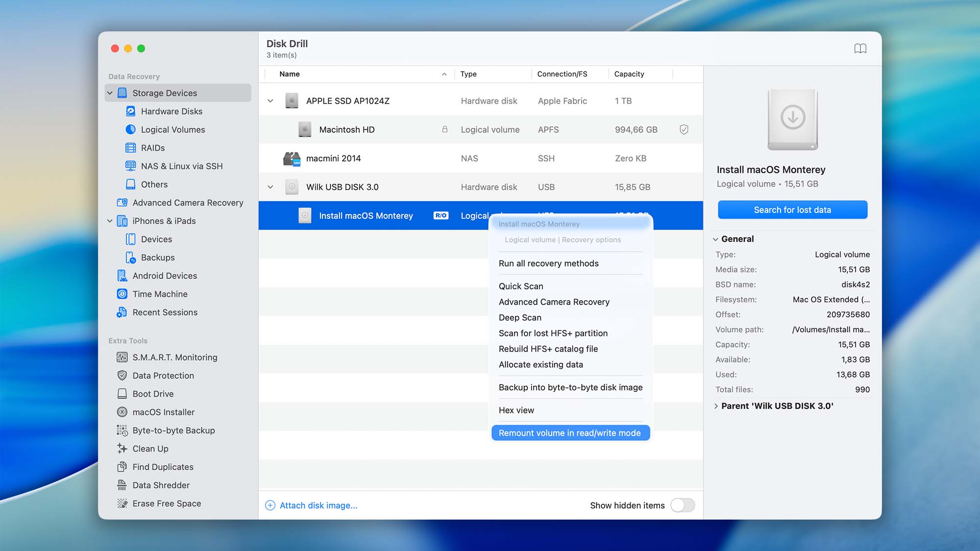The width and height of the screenshot is (980, 551).
Task: Click the Time Machine icon
Action: [122, 294]
